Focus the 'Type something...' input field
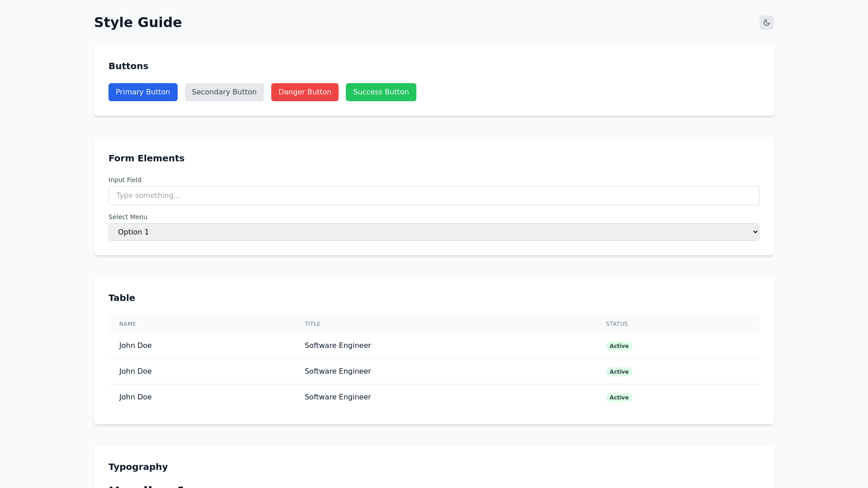The width and height of the screenshot is (868, 488). [x=433, y=196]
